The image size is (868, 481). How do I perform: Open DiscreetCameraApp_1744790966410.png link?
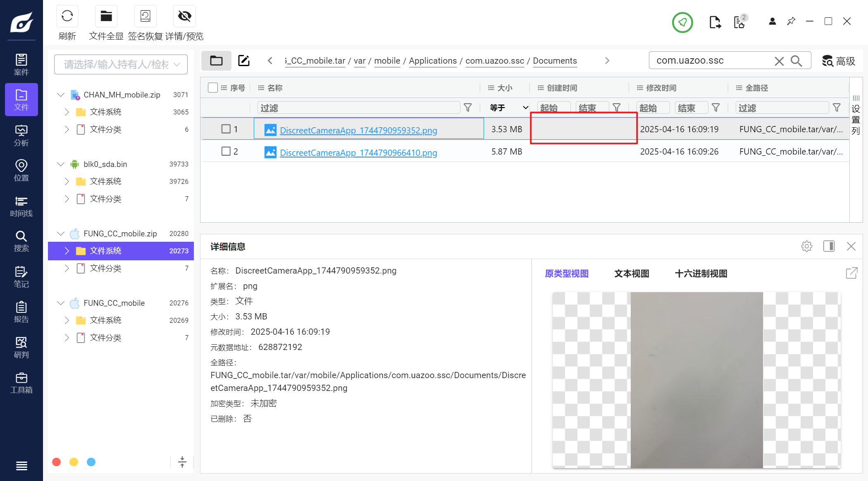(358, 152)
